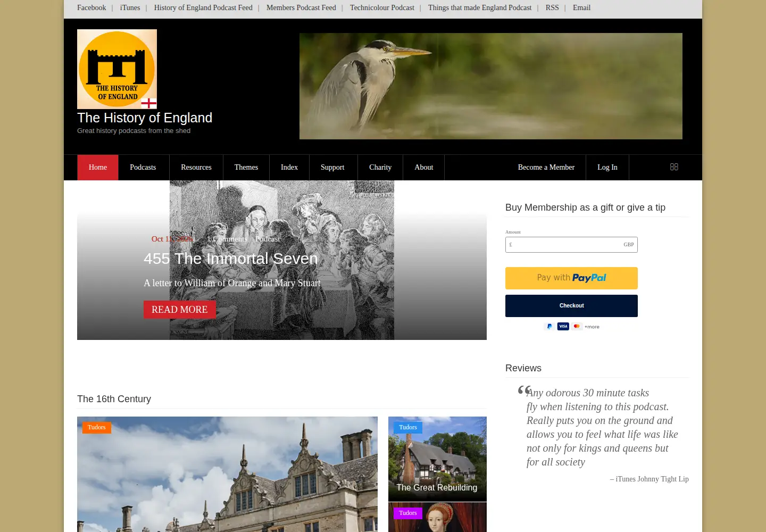The image size is (766, 532).
Task: Click the Oct date on featured post
Action: [x=172, y=239]
